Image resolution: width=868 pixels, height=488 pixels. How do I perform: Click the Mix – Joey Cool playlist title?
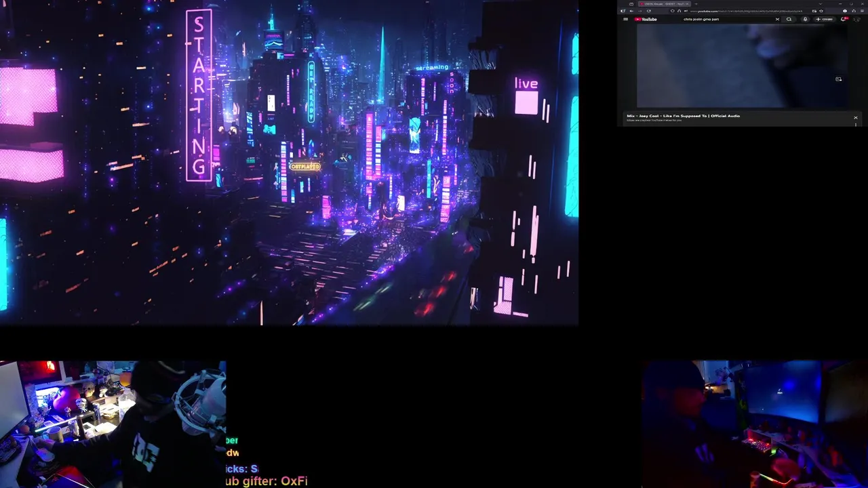pos(683,116)
